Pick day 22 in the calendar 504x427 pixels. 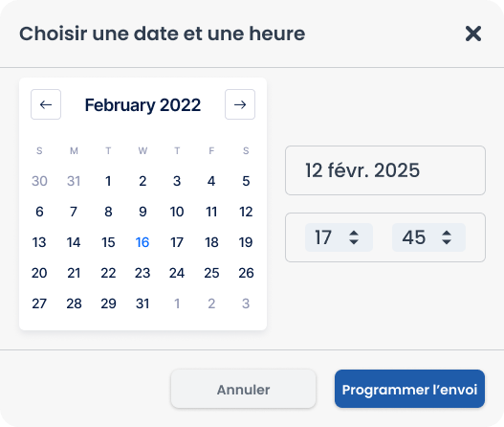[108, 273]
